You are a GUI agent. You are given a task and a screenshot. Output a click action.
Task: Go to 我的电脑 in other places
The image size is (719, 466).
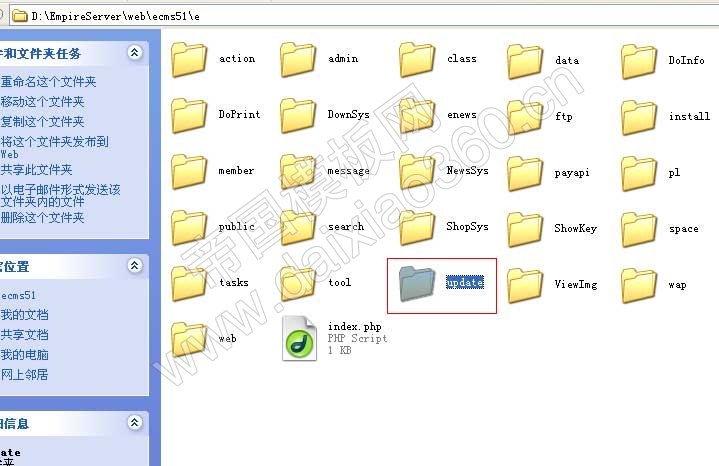click(x=24, y=355)
